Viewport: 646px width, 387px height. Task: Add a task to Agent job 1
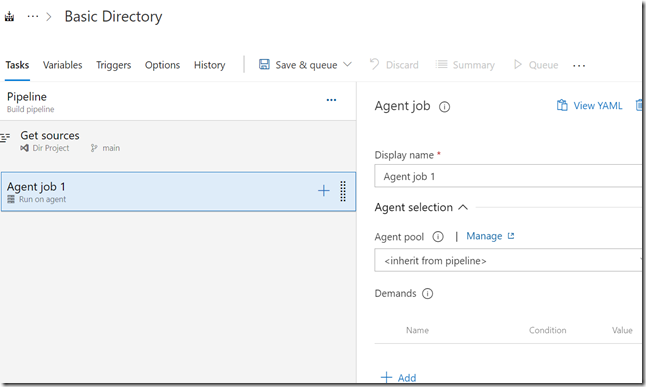(324, 190)
